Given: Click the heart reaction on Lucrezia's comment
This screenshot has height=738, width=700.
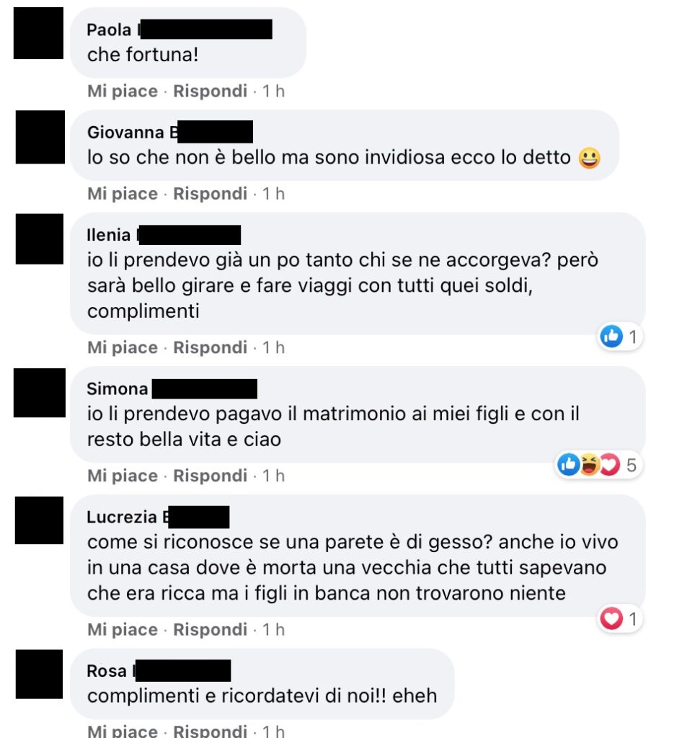Looking at the screenshot, I should pos(611,618).
